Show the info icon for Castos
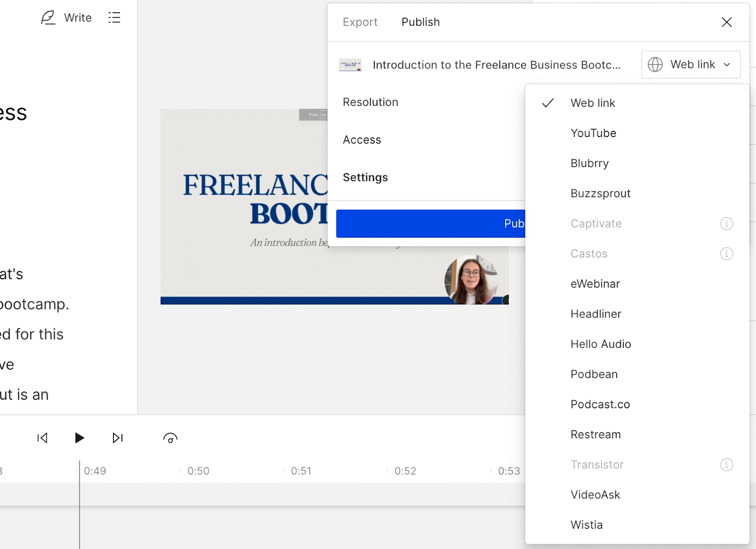The height and width of the screenshot is (549, 756). [726, 254]
